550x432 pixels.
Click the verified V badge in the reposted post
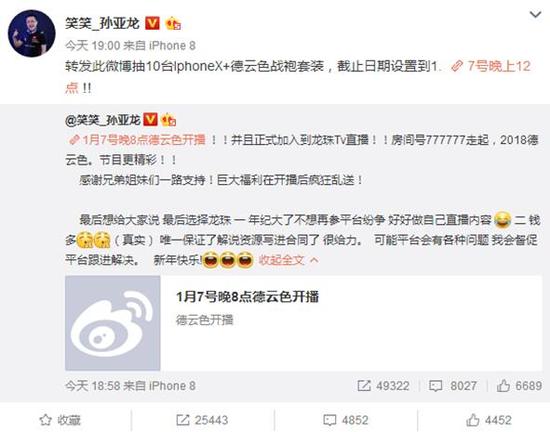pyautogui.click(x=150, y=120)
